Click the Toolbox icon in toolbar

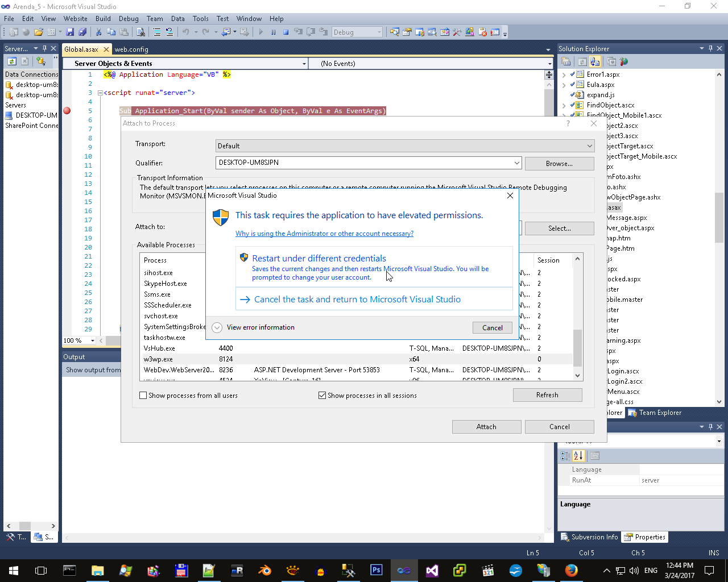point(457,32)
